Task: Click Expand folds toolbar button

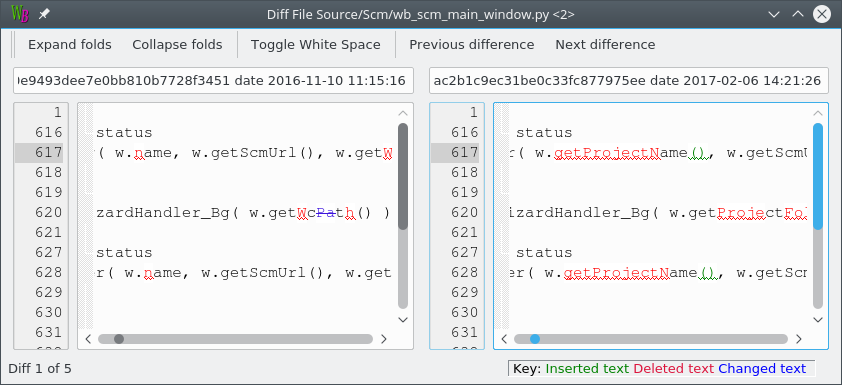Action: (70, 45)
